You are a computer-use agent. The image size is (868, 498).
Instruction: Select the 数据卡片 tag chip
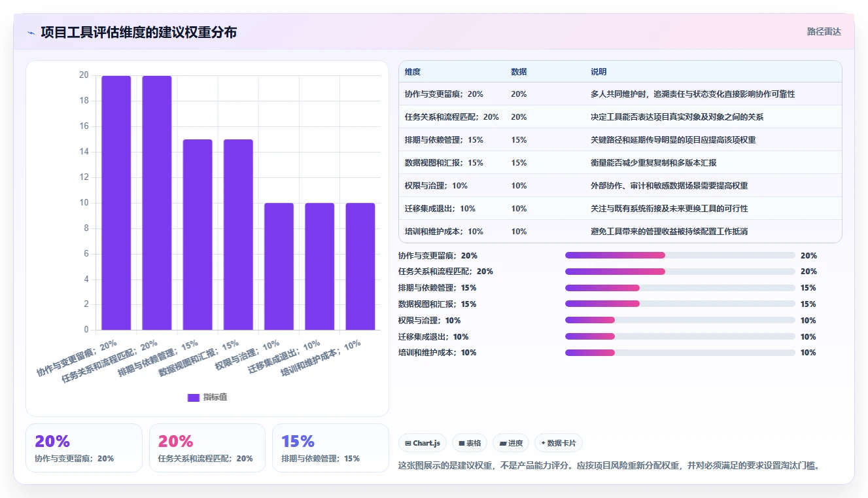tap(558, 443)
